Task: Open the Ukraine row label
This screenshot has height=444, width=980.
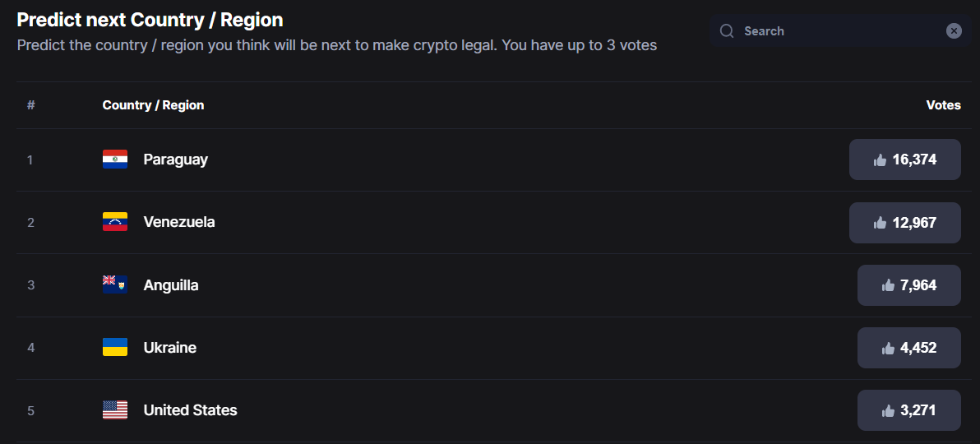Action: coord(170,348)
